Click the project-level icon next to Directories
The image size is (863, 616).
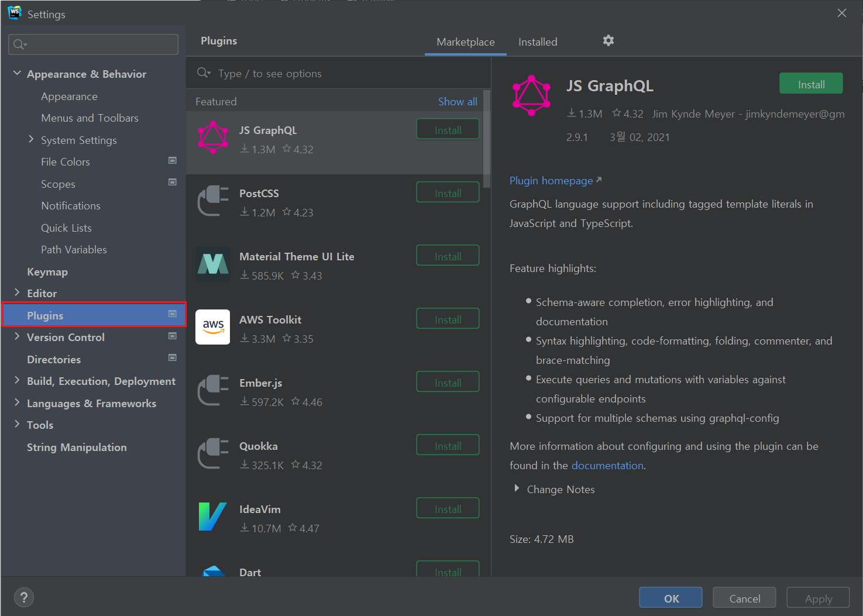173,357
